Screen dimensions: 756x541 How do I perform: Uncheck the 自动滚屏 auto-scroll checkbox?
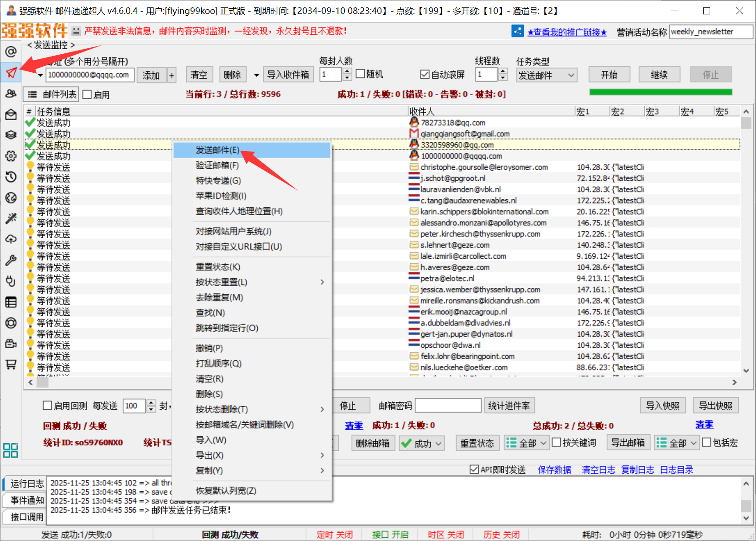tap(425, 74)
